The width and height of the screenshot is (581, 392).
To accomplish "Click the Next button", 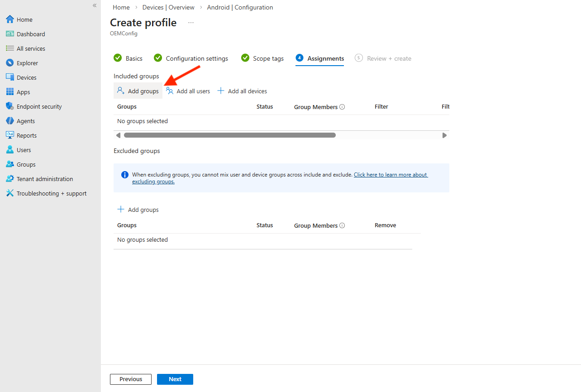I will 175,379.
